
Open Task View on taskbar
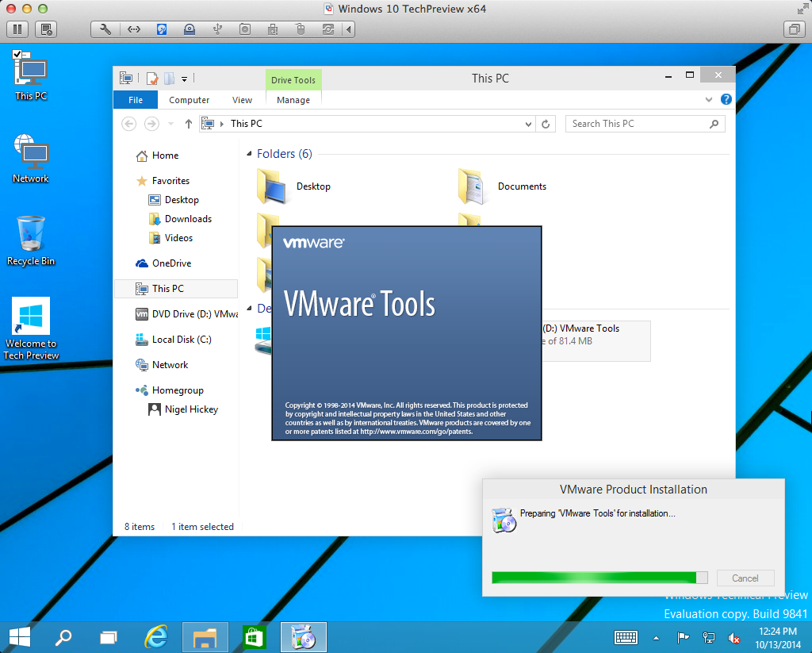(109, 637)
